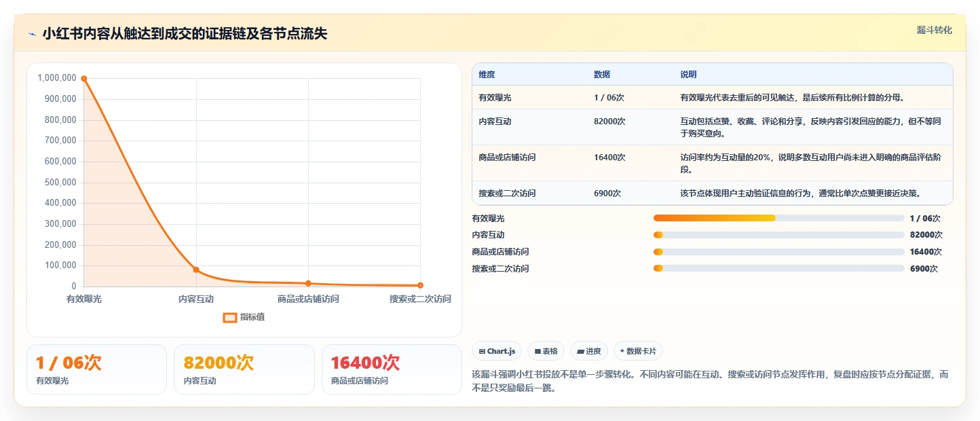Select the Chart.js tag chip
Screen dimensions: 980x421
point(497,351)
